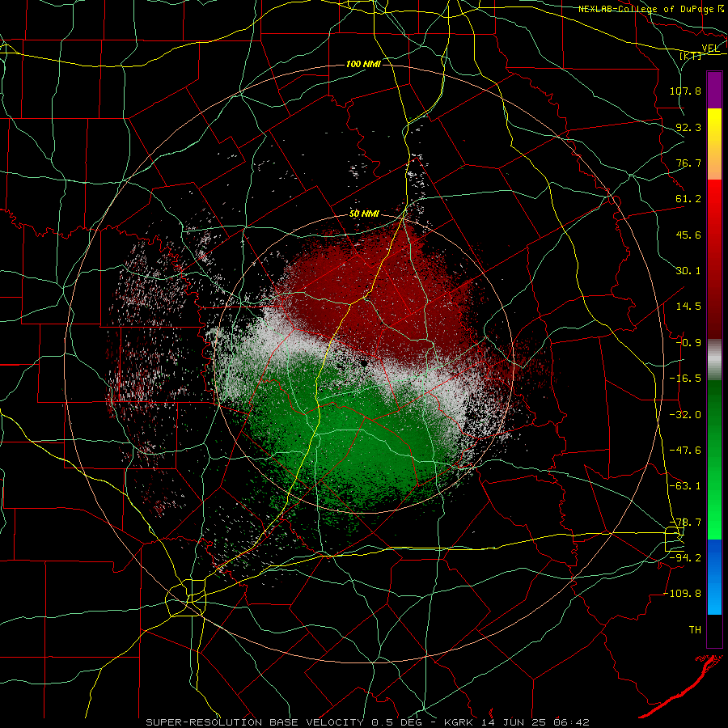This screenshot has width=728, height=728.
Task: Click the SUPER-RESOLUTION BASE VELOCITY caption text
Action: click(255, 722)
